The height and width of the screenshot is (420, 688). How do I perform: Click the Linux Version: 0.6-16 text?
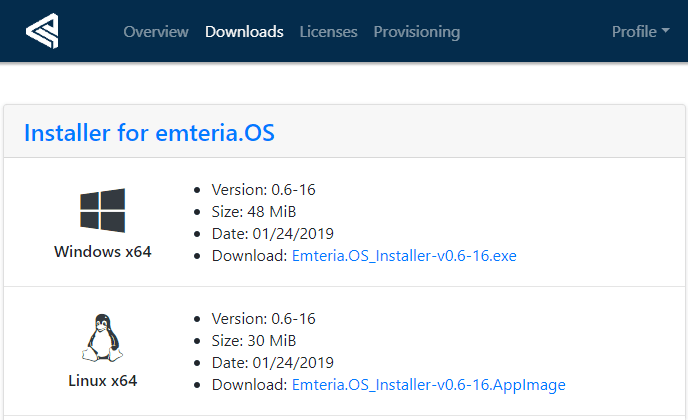click(263, 319)
